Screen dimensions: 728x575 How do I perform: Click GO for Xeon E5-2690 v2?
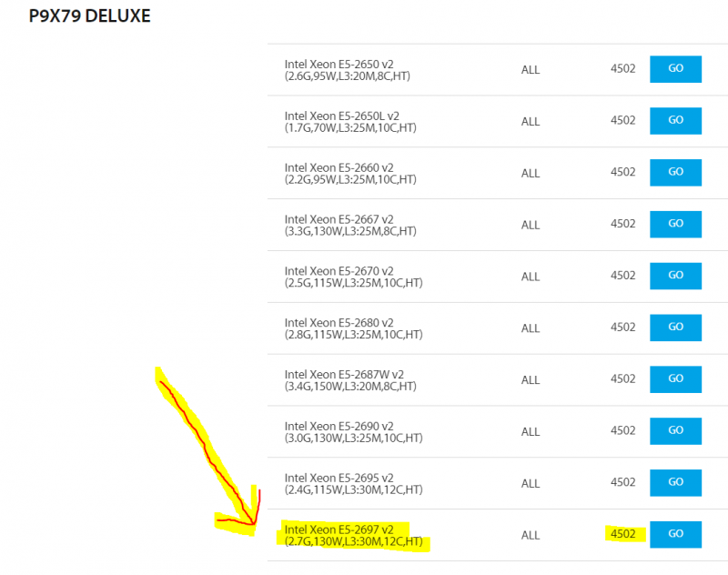click(x=675, y=431)
